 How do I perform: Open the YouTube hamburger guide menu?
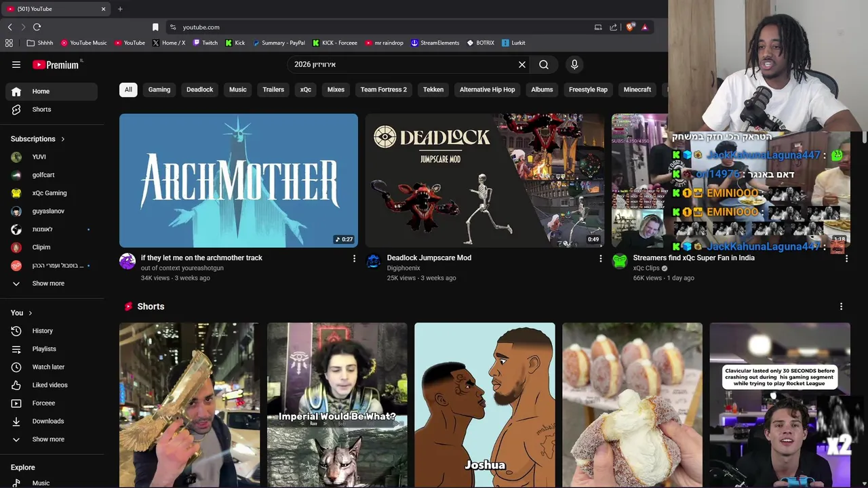point(16,64)
